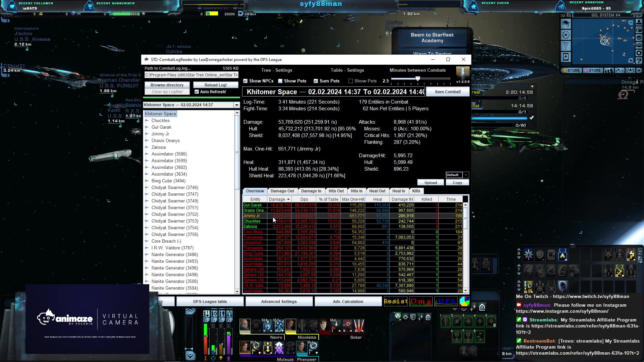Open the DPS-League table

pyautogui.click(x=210, y=301)
